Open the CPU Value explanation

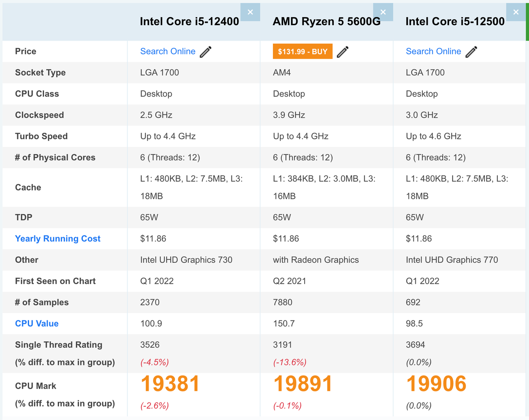coord(37,323)
